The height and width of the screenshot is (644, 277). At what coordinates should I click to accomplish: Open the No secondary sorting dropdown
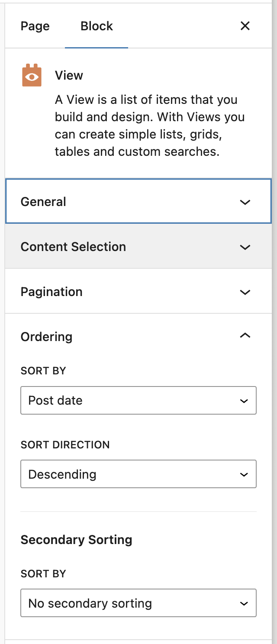(x=138, y=603)
